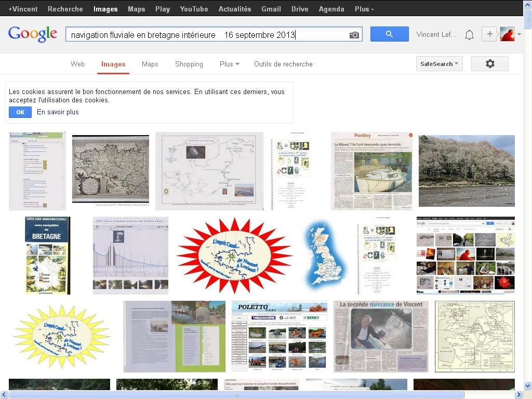Open Agenda in the top bar

331,9
